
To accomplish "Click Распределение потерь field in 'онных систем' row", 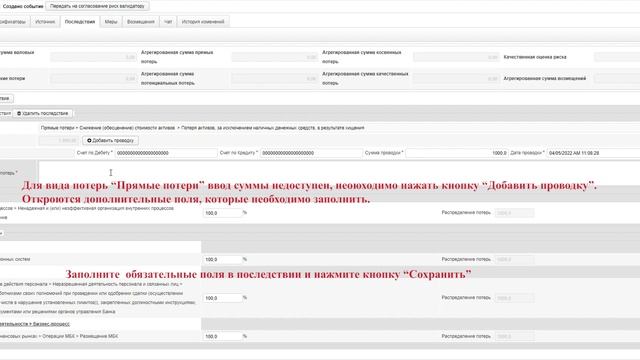I will [514, 260].
